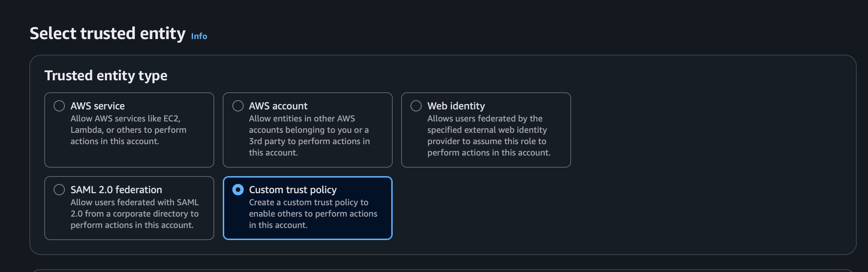The image size is (868, 272).
Task: Click the selected Custom trust policy radio
Action: pyautogui.click(x=238, y=190)
